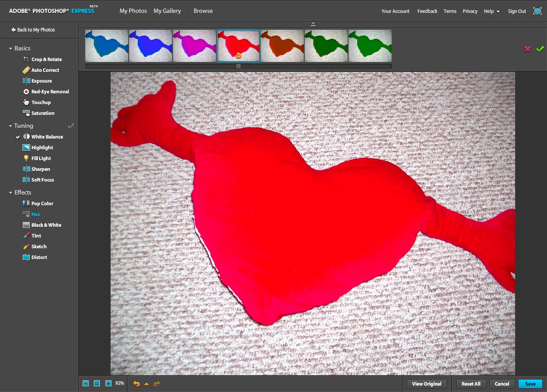Screen dimensions: 547x392
Task: Select the magenta heart hue thumbnail
Action: pyautogui.click(x=195, y=46)
